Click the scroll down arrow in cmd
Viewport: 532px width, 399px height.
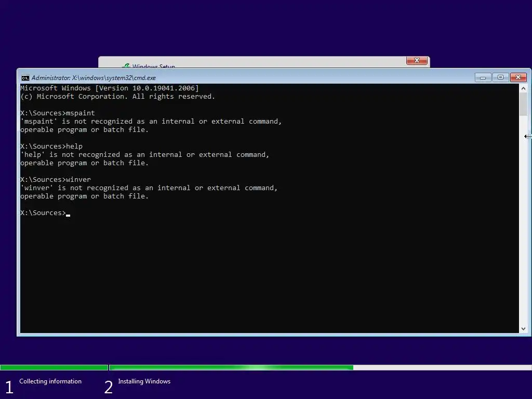click(x=523, y=328)
